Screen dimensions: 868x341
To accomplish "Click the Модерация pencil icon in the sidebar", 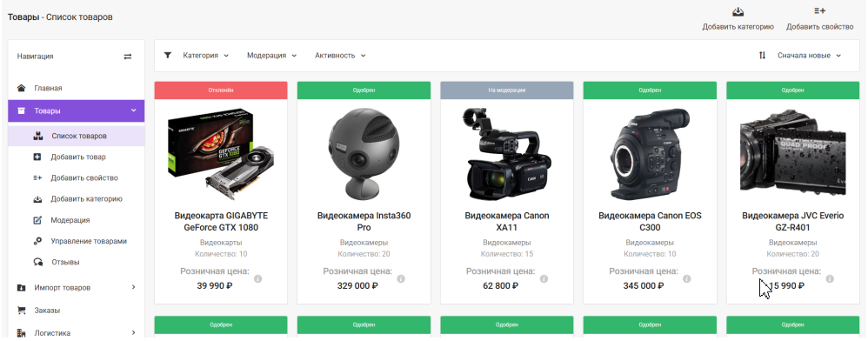I will (x=37, y=220).
